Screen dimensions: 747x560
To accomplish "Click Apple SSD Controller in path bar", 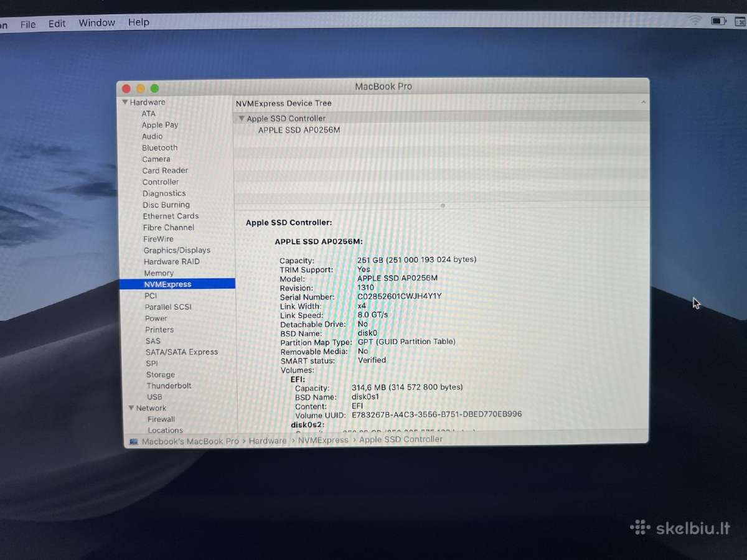I will tap(401, 439).
